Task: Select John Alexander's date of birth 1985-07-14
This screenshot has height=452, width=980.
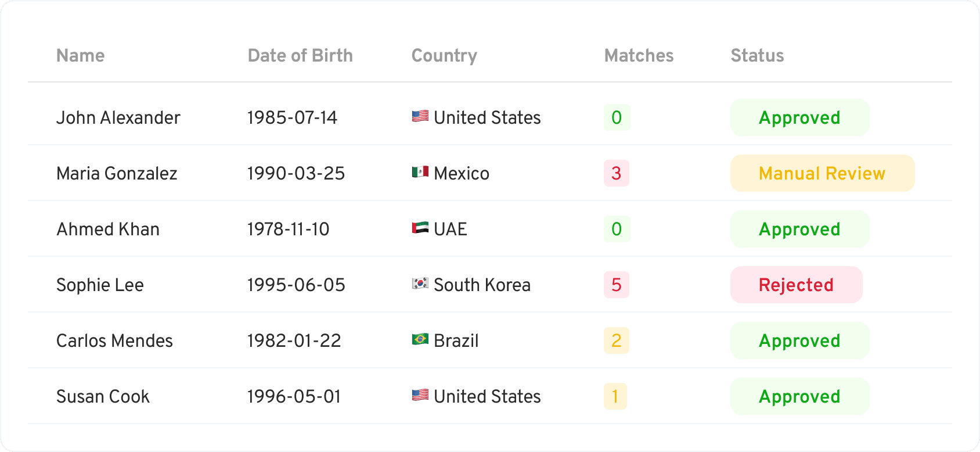Action: point(292,117)
